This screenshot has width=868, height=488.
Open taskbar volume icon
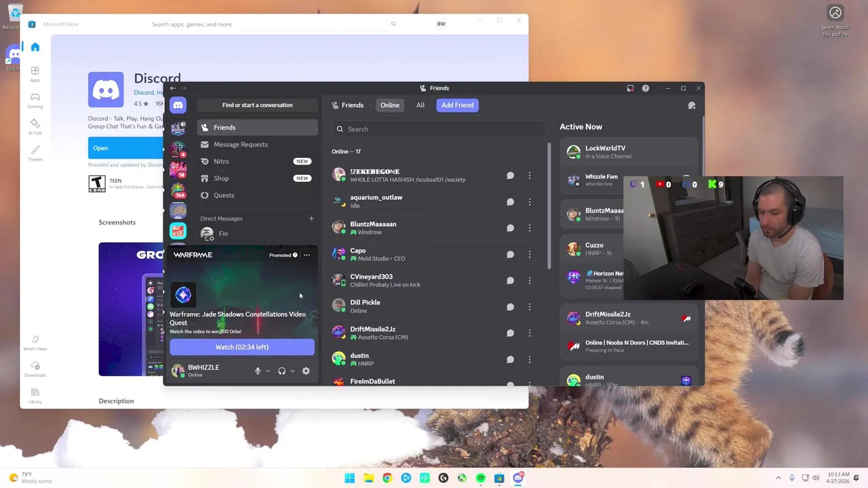(816, 478)
